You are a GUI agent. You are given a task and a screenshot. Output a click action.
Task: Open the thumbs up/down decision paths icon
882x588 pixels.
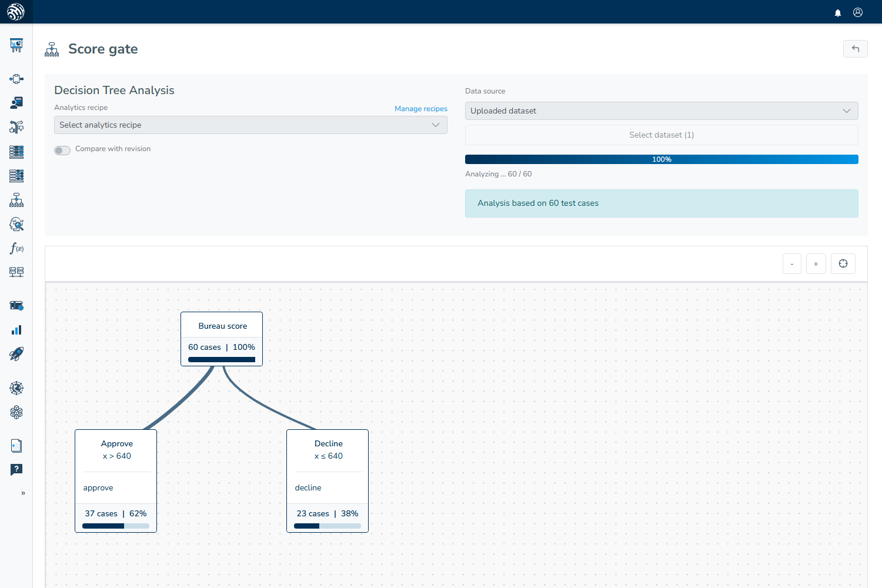point(16,127)
